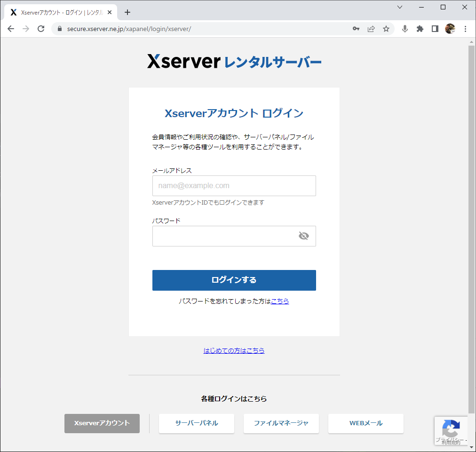The height and width of the screenshot is (452, 476).
Task: Select the Xserverアカウント browser tab
Action: 61,12
